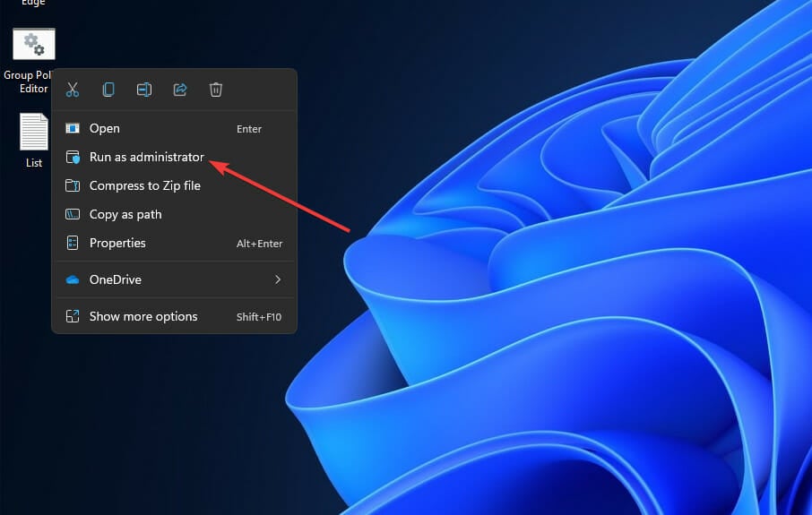Screen dimensions: 812x515
Task: Click the OneDrive submenu chevron arrow
Action: (x=278, y=279)
